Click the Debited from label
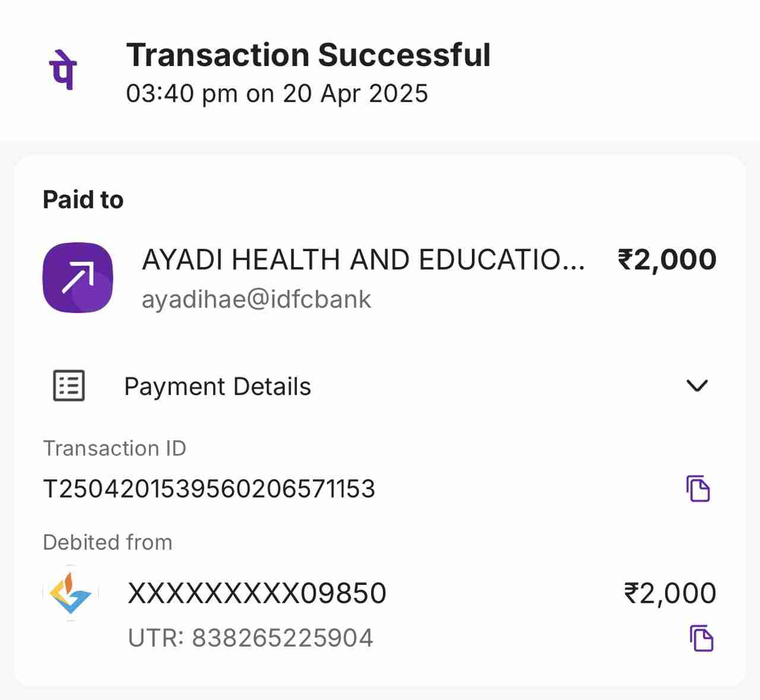Viewport: 760px width, 700px height. 107,542
